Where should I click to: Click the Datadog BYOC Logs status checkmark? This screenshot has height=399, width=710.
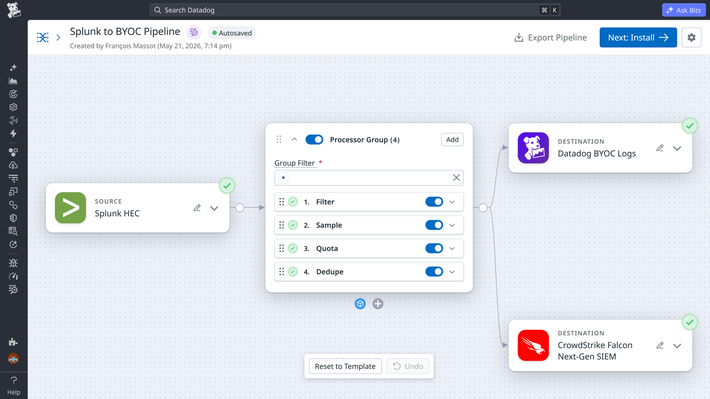click(x=690, y=125)
